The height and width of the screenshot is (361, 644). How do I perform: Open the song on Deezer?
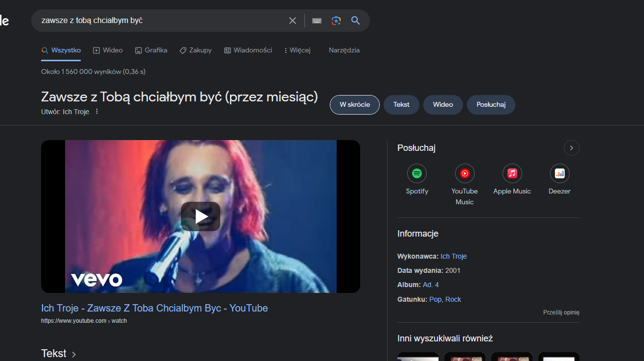click(559, 173)
